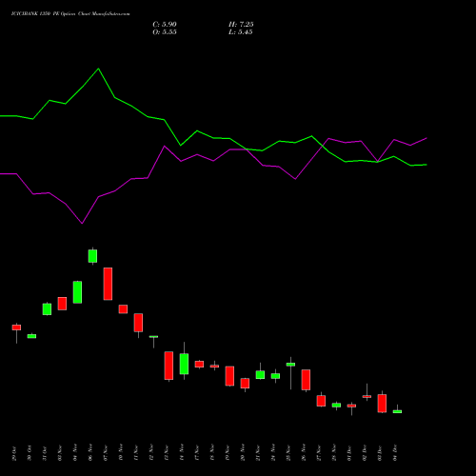The image size is (476, 476).
Task: Click the green candle above 31 Oct
Action: [47, 309]
